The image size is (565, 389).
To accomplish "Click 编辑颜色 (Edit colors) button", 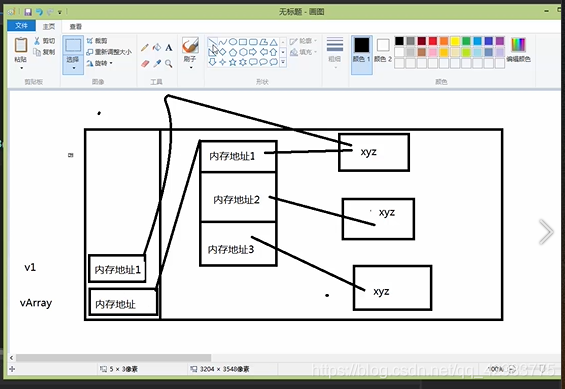I will (518, 49).
